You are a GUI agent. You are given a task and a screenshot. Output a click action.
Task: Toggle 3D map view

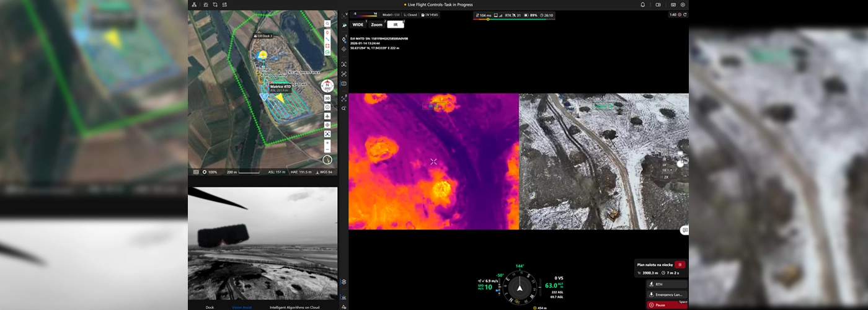[x=327, y=99]
